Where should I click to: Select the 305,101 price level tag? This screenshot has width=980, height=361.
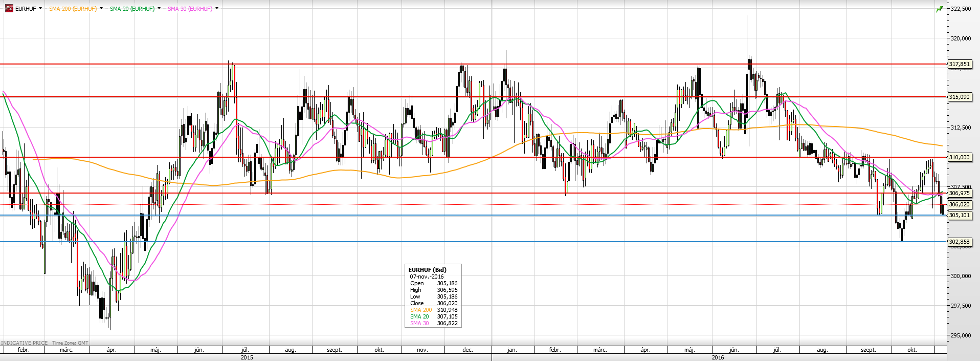click(x=960, y=216)
